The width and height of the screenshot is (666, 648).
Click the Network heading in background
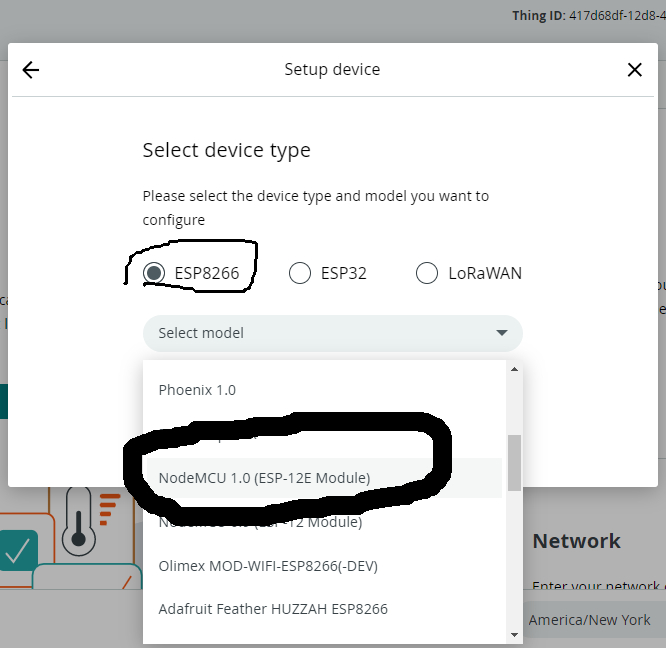point(576,541)
